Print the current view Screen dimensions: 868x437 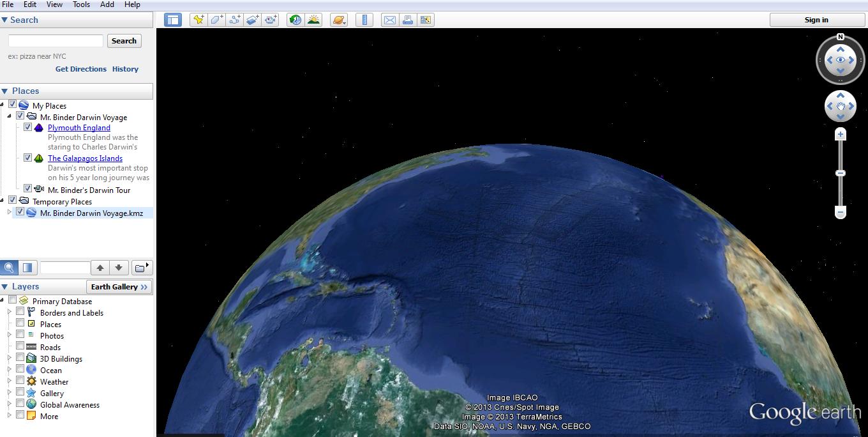point(408,20)
